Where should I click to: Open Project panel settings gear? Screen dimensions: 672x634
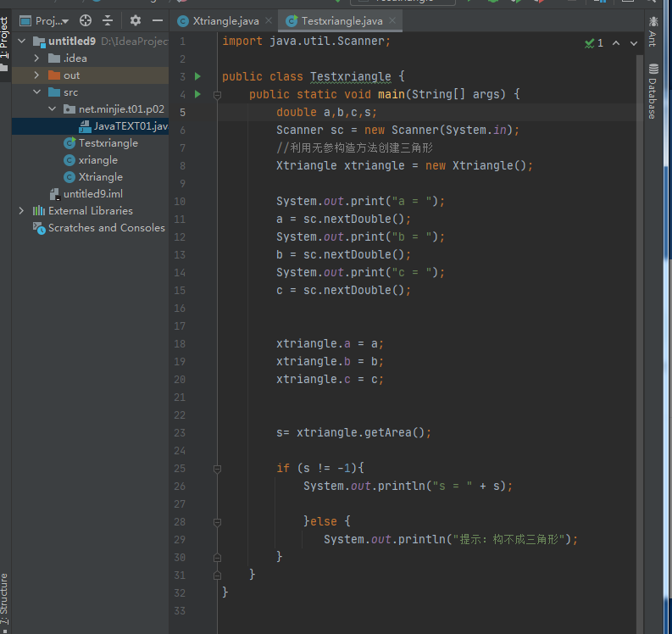point(136,20)
